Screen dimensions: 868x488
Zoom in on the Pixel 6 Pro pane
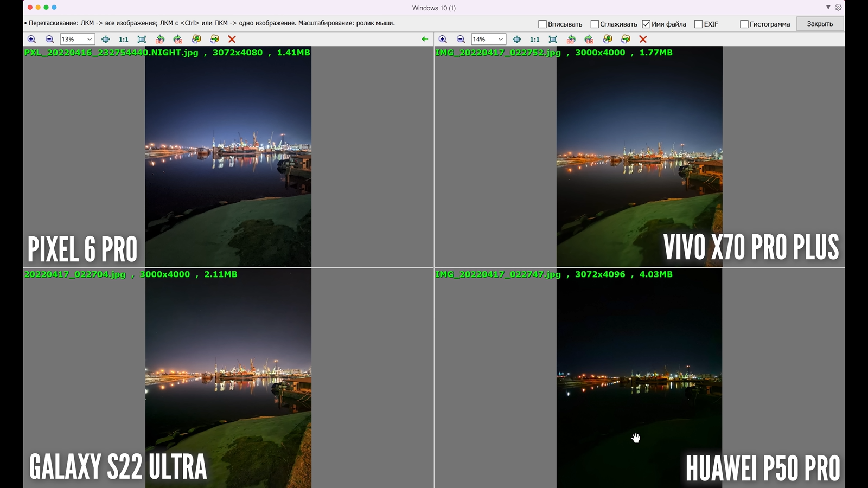pos(31,39)
